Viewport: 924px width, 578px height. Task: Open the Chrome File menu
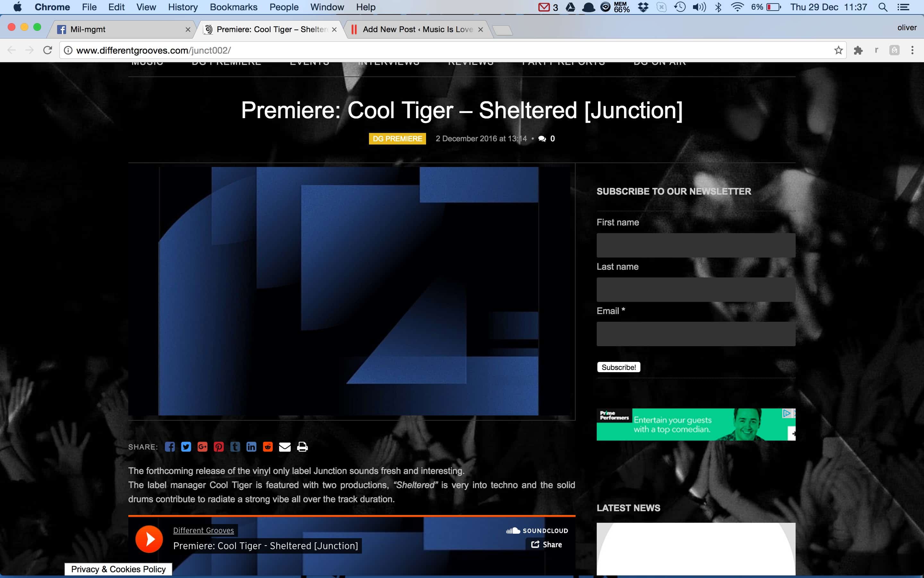pos(89,7)
